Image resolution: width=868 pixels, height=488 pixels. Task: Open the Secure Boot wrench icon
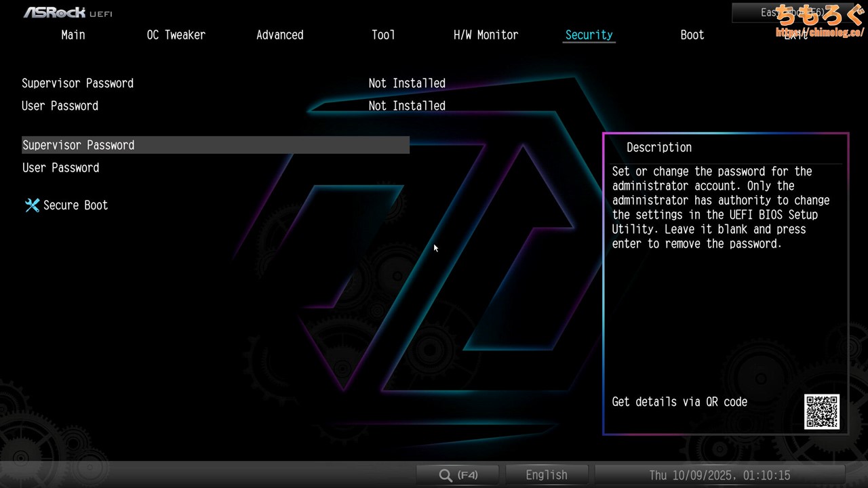(32, 205)
